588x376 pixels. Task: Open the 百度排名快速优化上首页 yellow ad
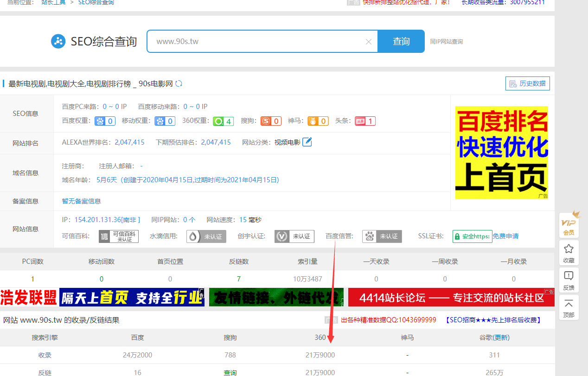pyautogui.click(x=502, y=153)
